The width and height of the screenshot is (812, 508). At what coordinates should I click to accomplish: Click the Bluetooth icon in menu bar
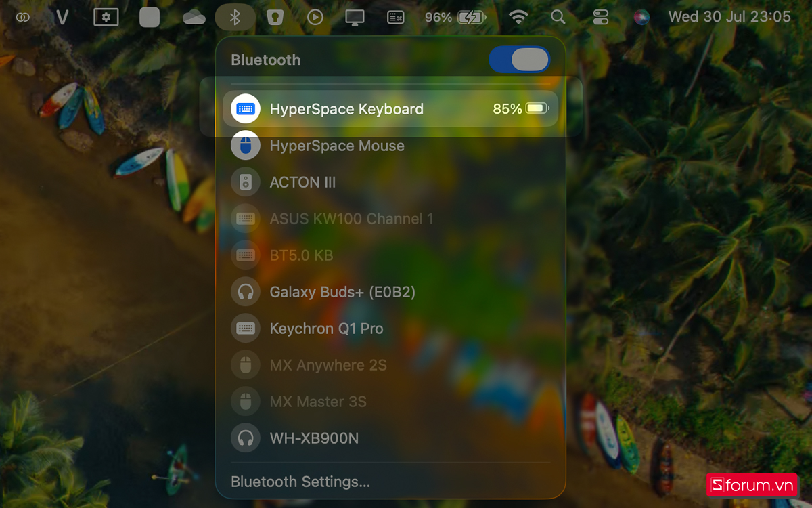point(235,17)
